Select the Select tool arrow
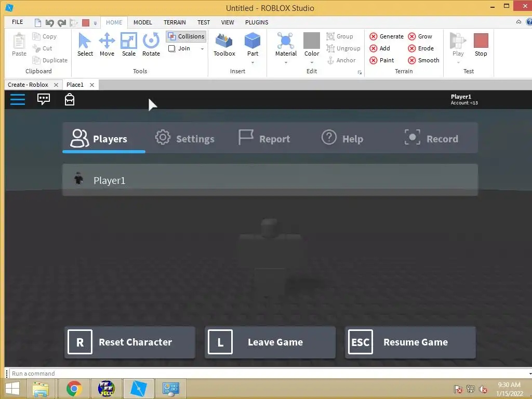The image size is (532, 399). [85, 45]
